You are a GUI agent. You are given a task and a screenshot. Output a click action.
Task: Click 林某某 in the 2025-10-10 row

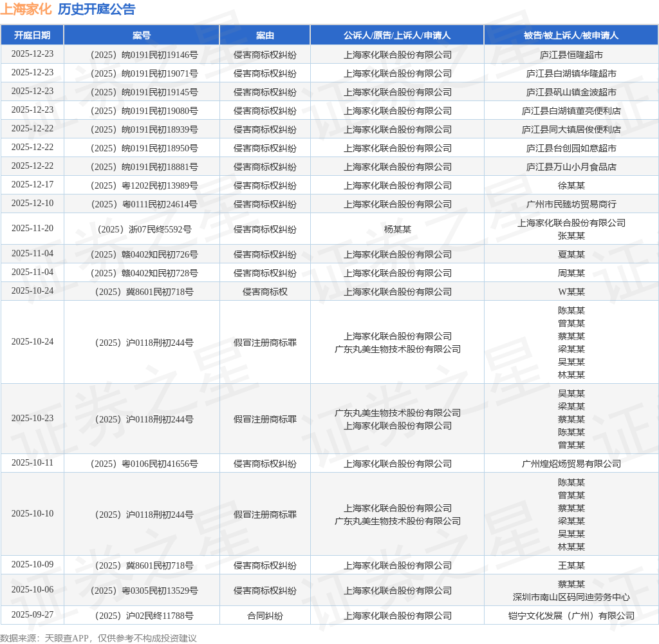(x=571, y=547)
